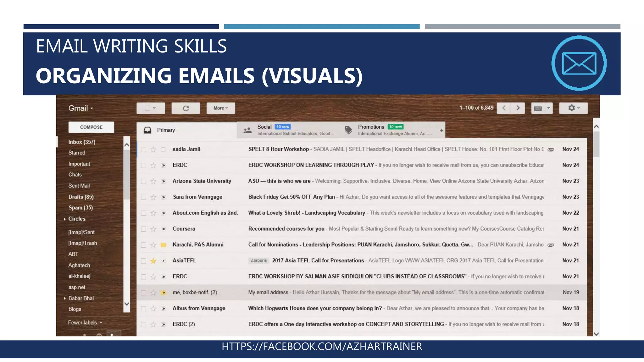Expand the Babar Bhai label
The height and width of the screenshot is (362, 644).
(65, 299)
